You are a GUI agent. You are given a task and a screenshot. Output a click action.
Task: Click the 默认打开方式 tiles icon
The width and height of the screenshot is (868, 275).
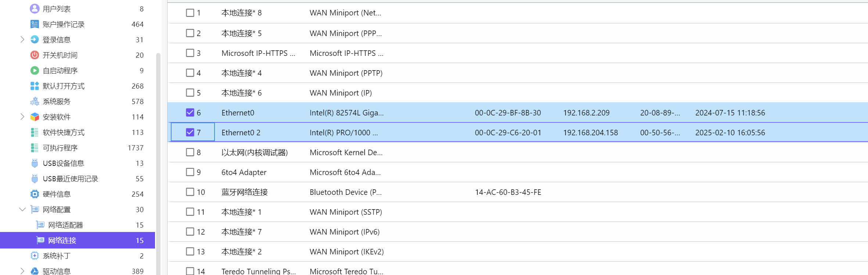pyautogui.click(x=35, y=86)
